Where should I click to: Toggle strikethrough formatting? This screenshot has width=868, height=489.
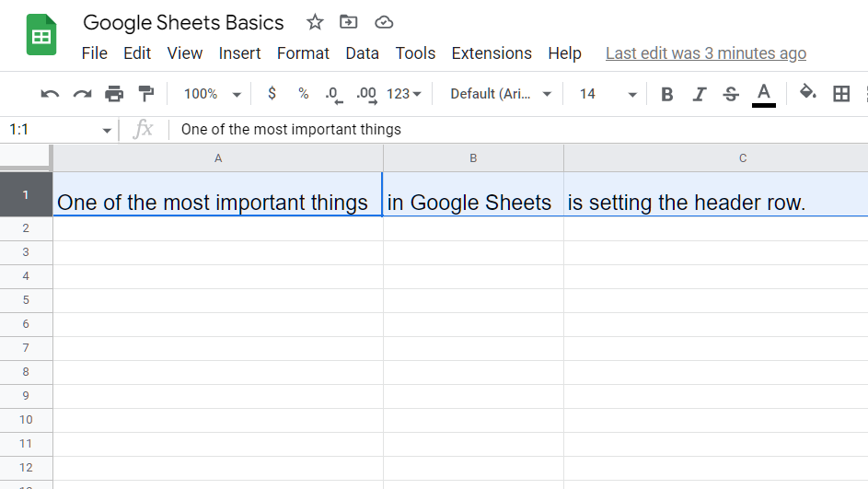[x=731, y=94]
